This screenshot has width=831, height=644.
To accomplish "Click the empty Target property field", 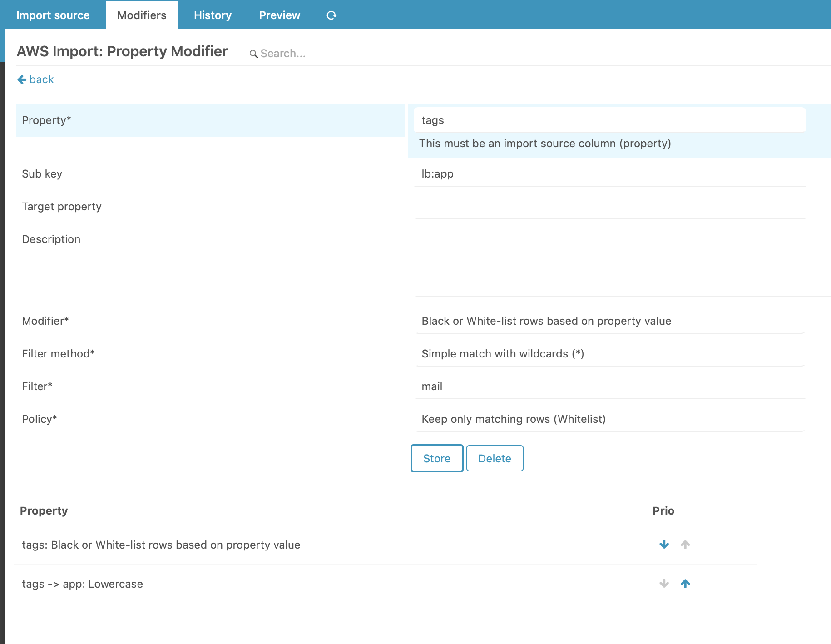I will (x=610, y=207).
